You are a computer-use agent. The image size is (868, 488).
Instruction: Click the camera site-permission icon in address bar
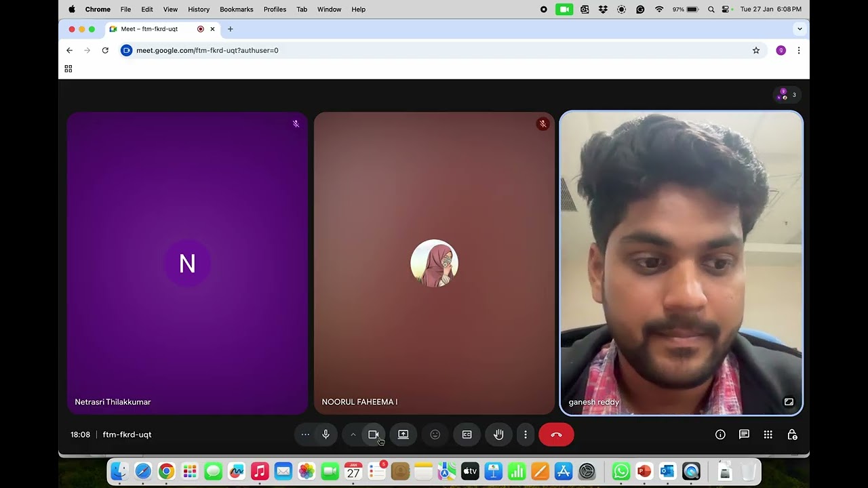pos(126,50)
